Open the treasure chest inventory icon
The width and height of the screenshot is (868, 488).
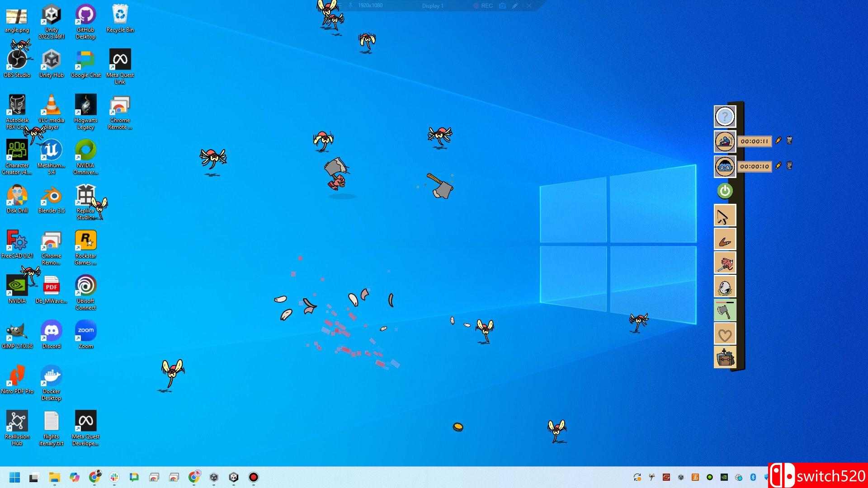click(x=725, y=358)
